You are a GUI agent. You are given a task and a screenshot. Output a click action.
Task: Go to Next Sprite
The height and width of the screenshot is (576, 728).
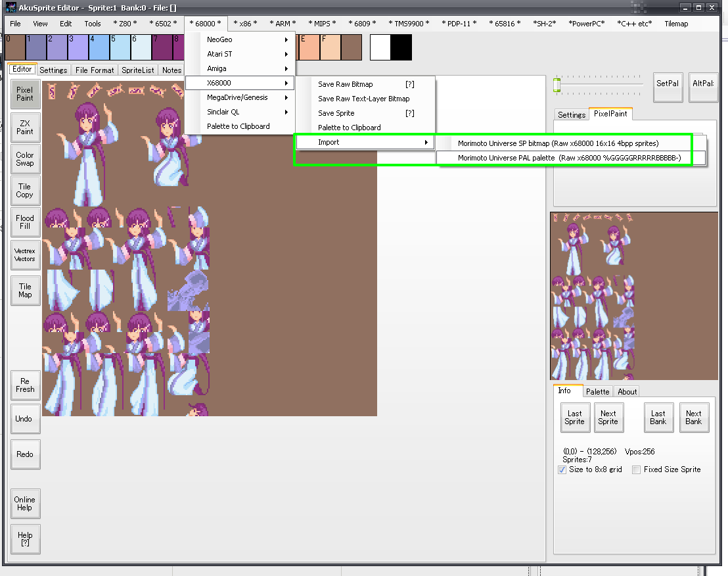coord(608,418)
